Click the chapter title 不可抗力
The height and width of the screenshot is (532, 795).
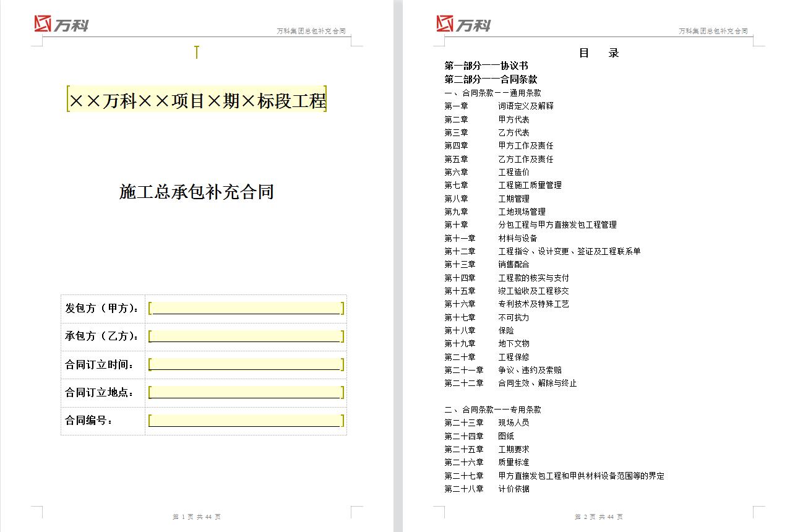[514, 317]
